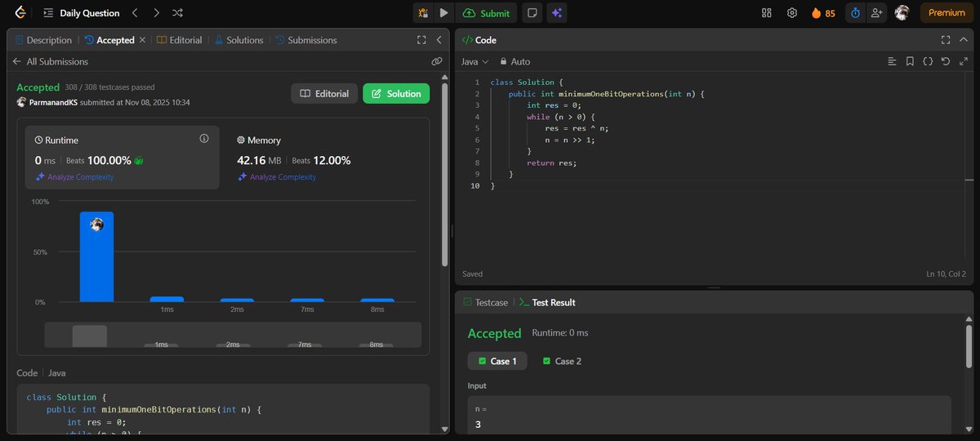Format code with lines icon
The image size is (980, 441).
[892, 61]
